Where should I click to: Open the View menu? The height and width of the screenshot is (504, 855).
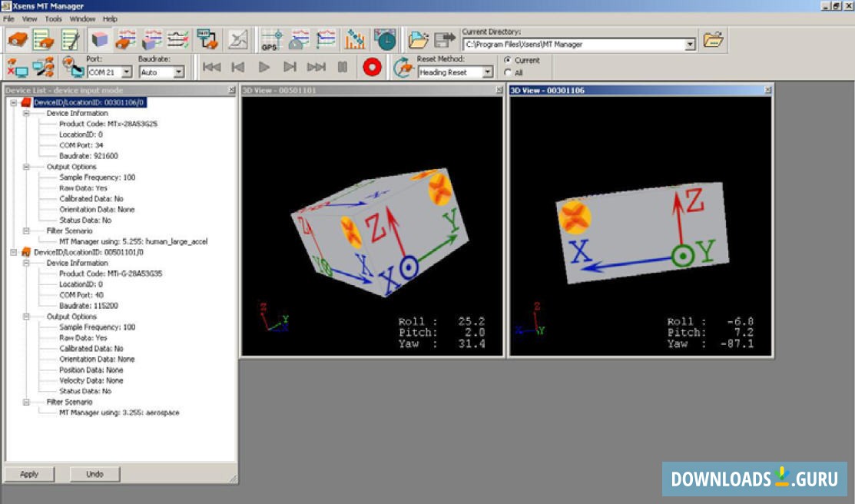tap(29, 18)
